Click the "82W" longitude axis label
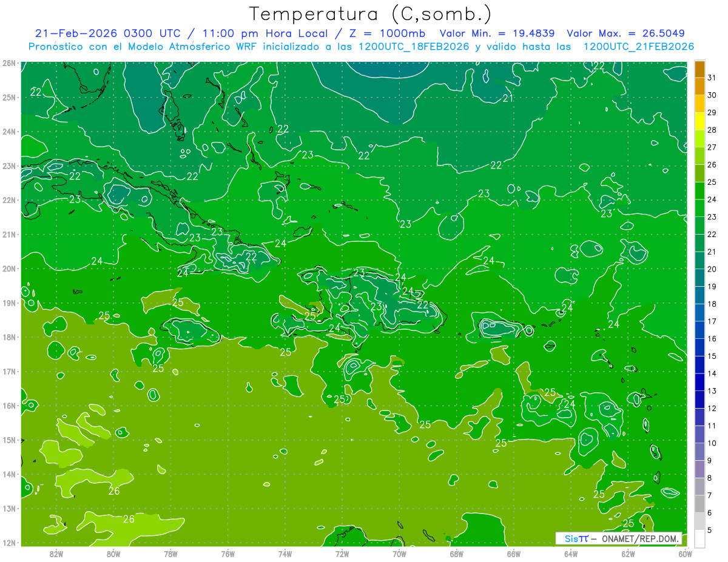Viewport: 728px width, 562px height. coord(56,554)
